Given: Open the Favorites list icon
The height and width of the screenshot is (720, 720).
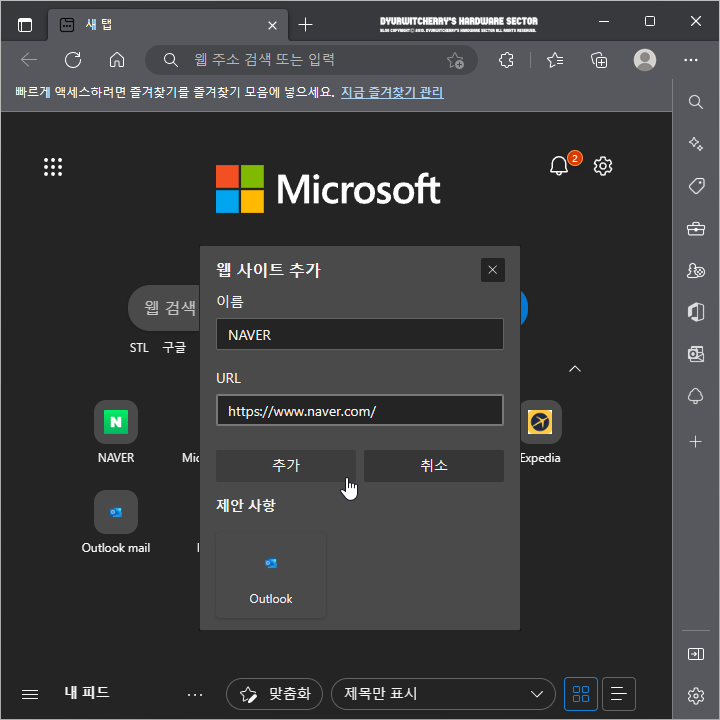Looking at the screenshot, I should pyautogui.click(x=555, y=60).
